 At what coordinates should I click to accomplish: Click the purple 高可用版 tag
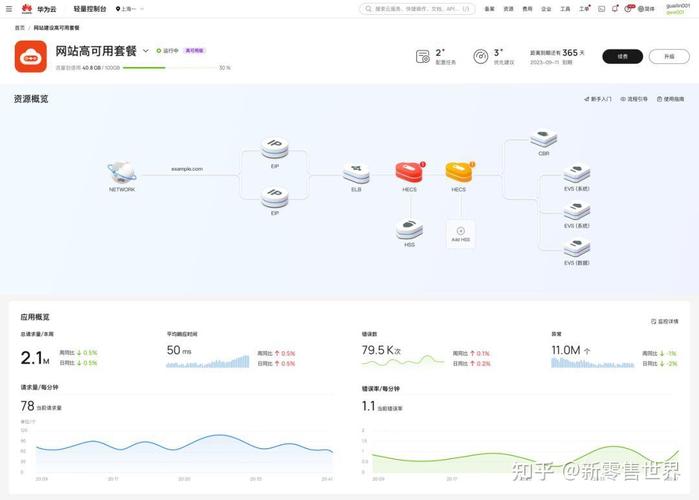(x=194, y=51)
